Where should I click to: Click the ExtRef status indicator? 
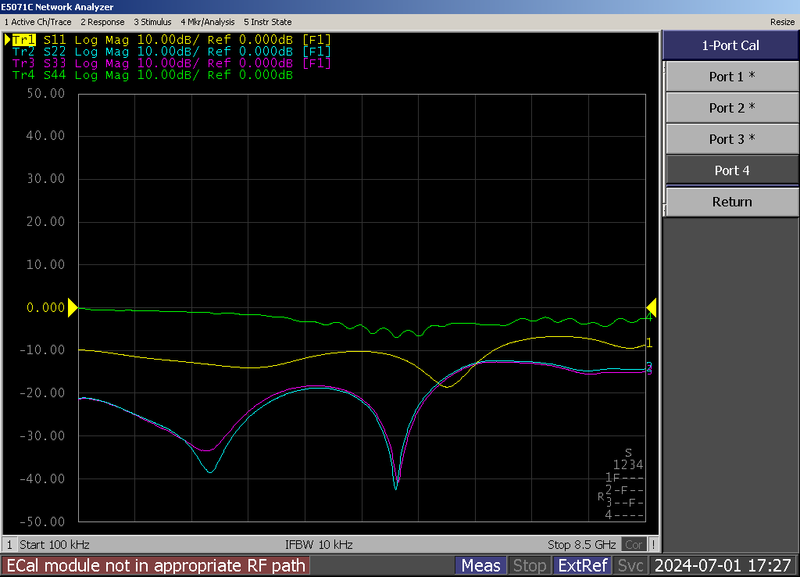coord(581,566)
